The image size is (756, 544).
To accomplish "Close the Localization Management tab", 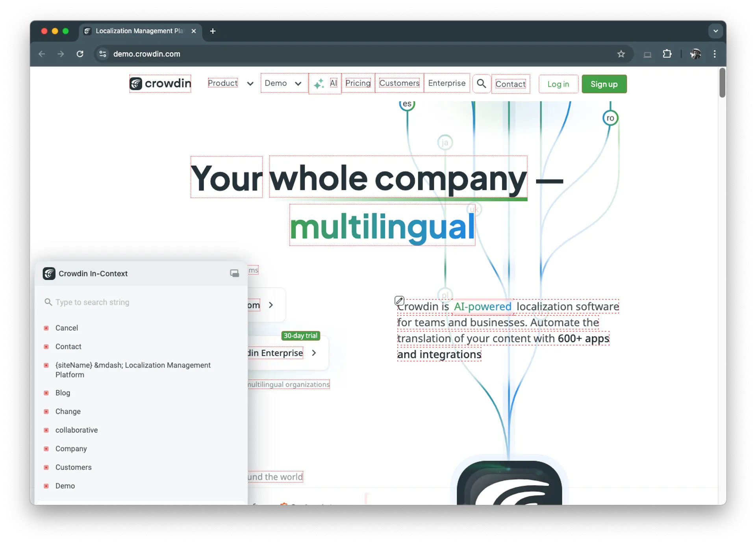I will point(194,31).
